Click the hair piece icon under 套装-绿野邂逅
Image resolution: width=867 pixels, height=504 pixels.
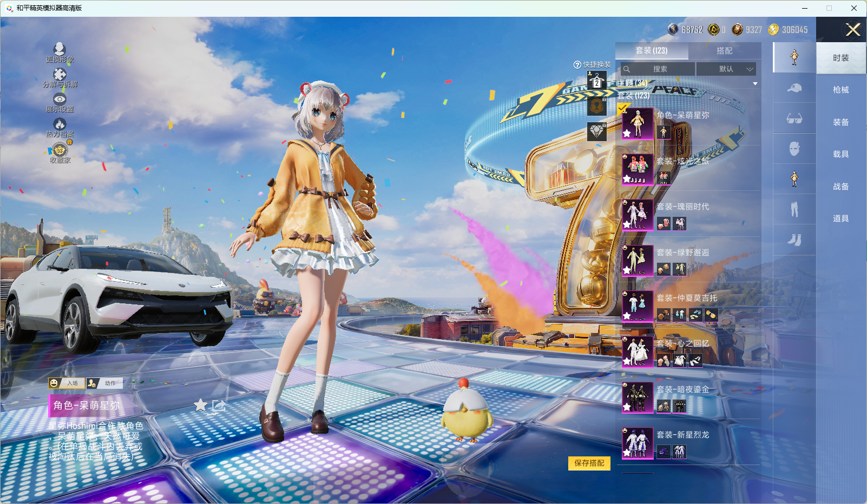[664, 269]
